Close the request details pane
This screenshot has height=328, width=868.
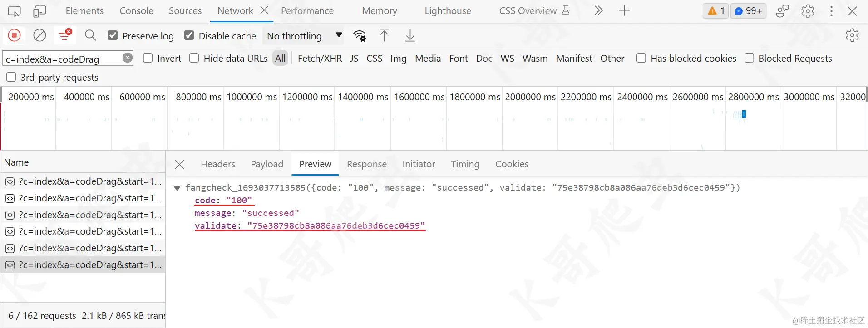180,164
